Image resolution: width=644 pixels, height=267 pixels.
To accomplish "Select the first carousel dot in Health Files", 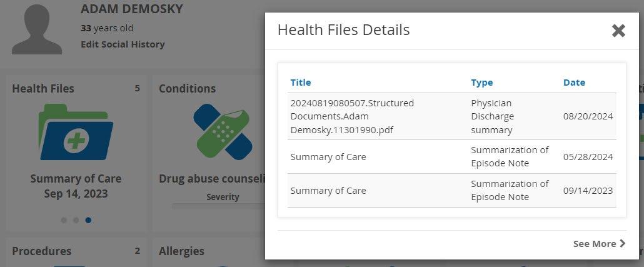I will point(64,220).
